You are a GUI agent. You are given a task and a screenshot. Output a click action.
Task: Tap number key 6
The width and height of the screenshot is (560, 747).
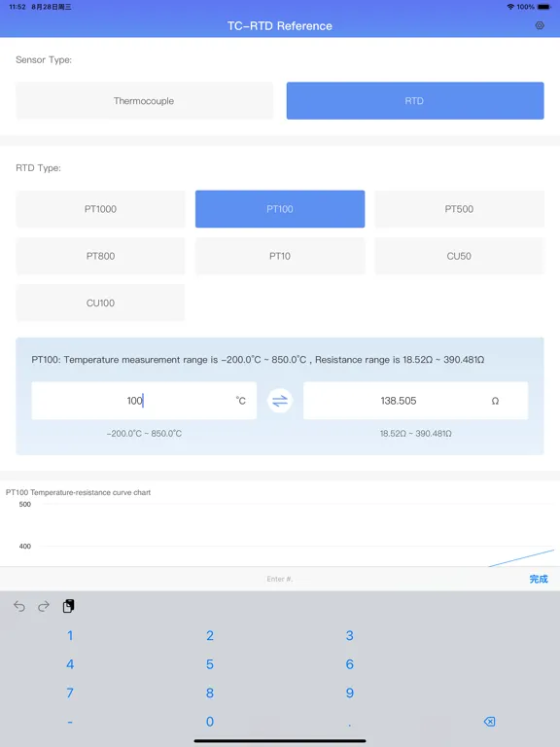pos(350,664)
